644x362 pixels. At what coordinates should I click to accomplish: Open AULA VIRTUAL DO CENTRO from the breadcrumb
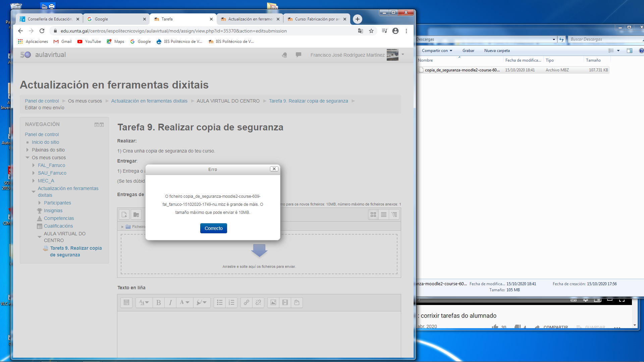[x=228, y=101]
